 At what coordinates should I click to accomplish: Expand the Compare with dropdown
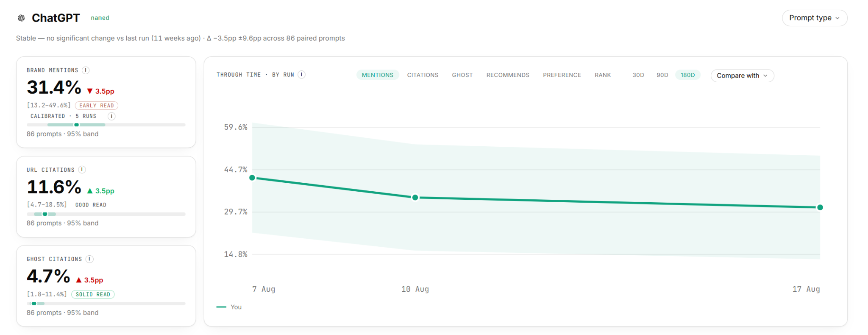click(x=742, y=75)
